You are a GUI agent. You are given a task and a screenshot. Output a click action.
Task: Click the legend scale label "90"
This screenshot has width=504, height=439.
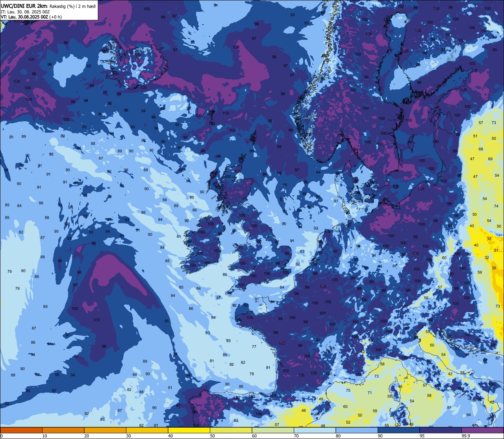(x=380, y=436)
